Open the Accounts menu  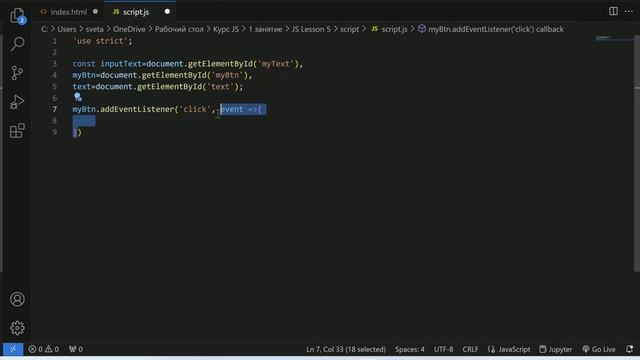[x=17, y=299]
